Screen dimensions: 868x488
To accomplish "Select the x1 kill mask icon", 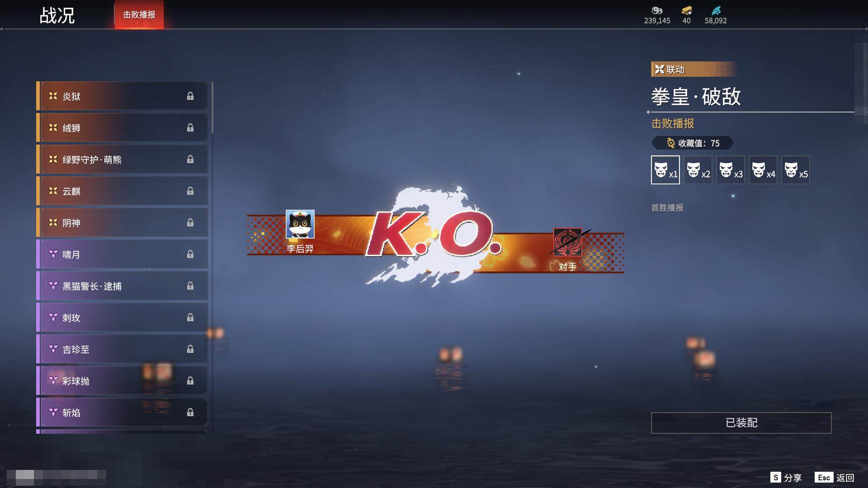I will pyautogui.click(x=665, y=170).
